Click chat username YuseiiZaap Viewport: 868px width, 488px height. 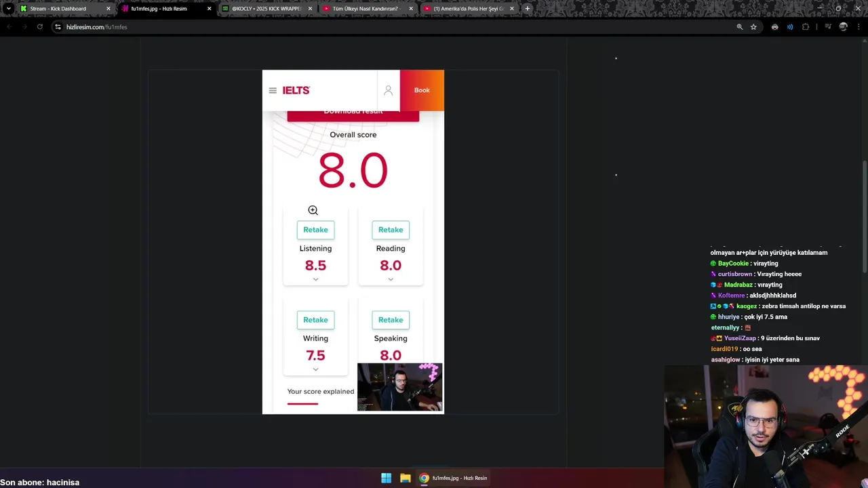(x=740, y=338)
